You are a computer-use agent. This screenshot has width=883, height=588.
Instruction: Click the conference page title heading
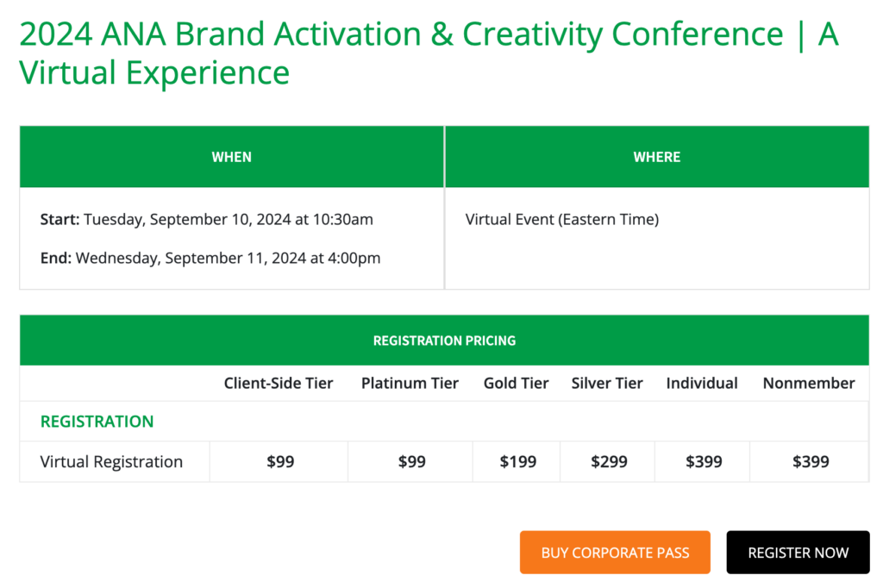coord(429,53)
